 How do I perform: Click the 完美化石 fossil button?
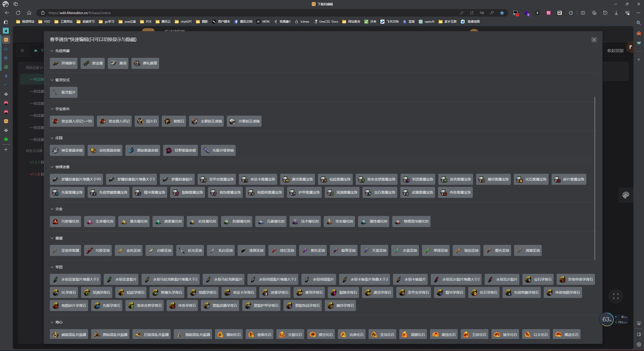(351, 335)
